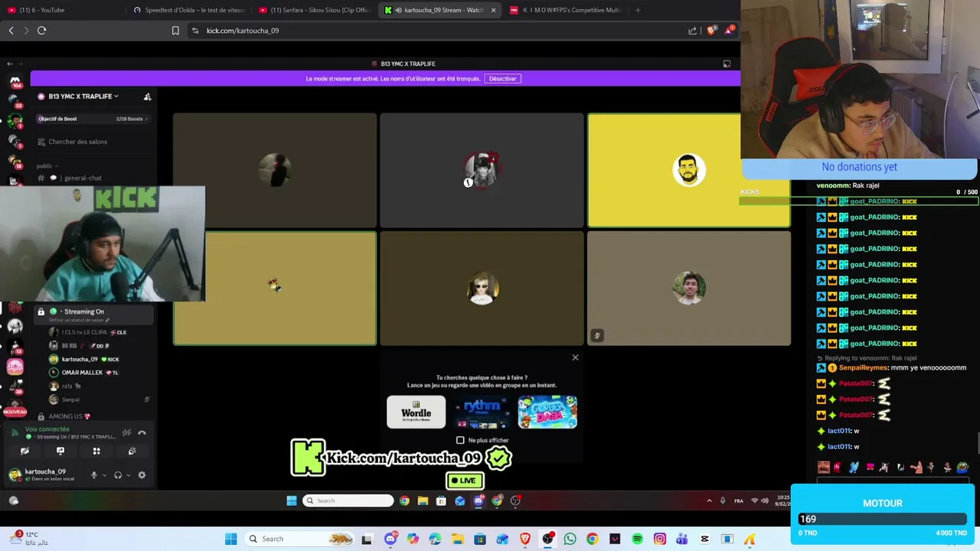Close the kartoucha_09 Stream tab
This screenshot has width=980, height=551.
(x=493, y=10)
